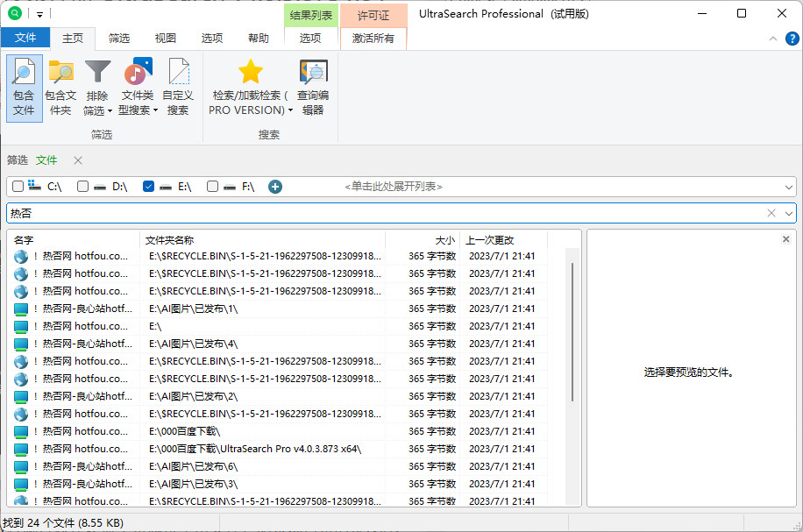The image size is (803, 532).
Task: Sort by the 上一次更改 column header
Action: 504,240
